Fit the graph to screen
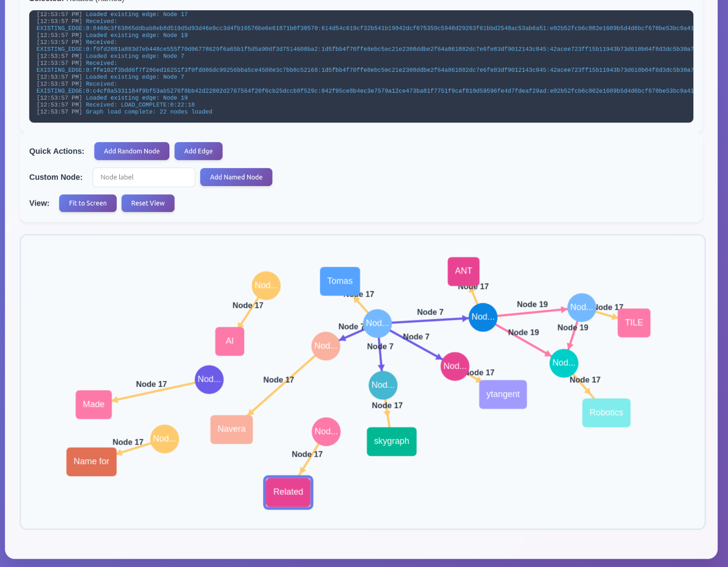This screenshot has height=567, width=728. (x=87, y=203)
